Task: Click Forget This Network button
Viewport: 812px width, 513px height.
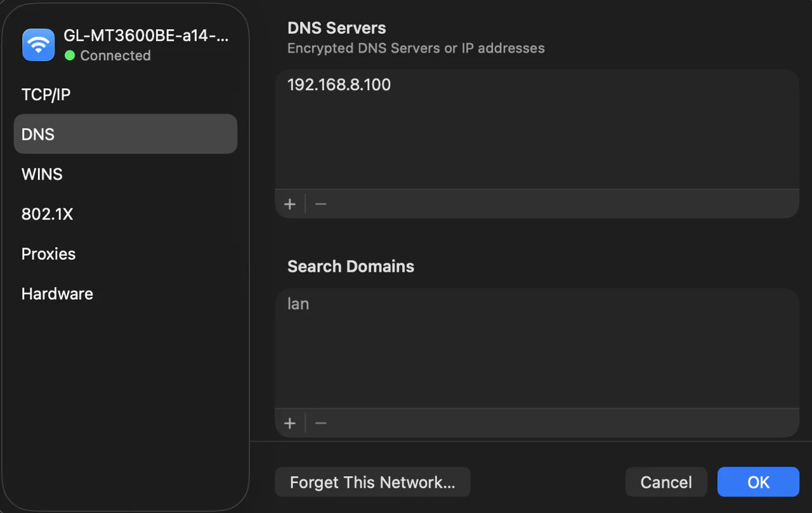Action: point(372,482)
